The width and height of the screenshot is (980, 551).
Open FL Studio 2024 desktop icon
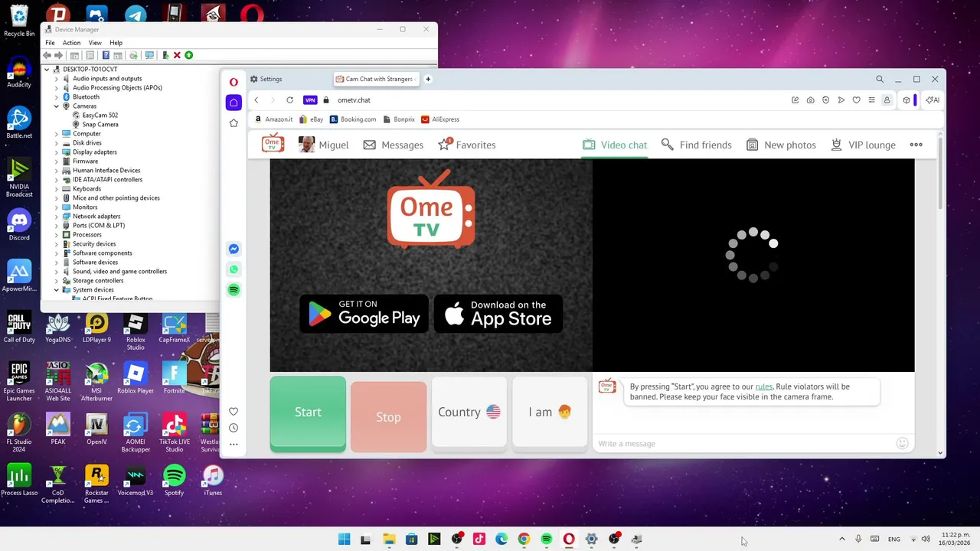coord(19,432)
